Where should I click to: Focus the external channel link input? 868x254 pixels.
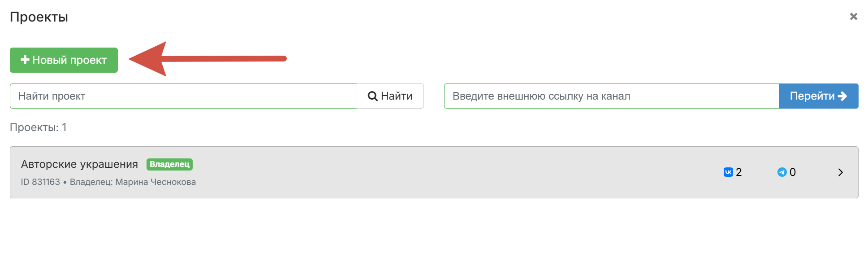611,96
